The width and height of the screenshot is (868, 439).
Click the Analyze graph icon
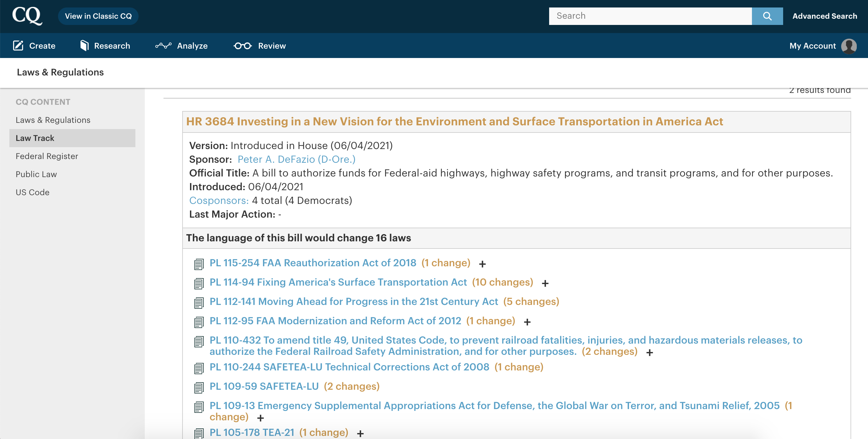(x=163, y=46)
